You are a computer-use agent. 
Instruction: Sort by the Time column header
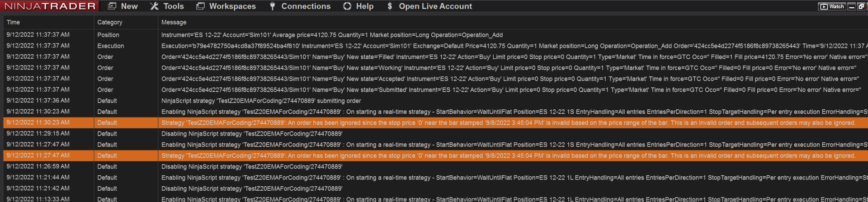pos(13,22)
